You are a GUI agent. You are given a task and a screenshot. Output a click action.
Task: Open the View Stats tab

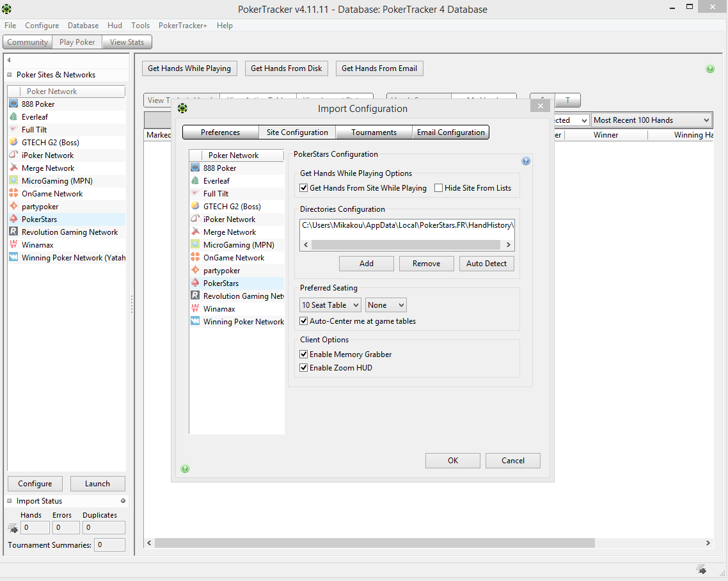(127, 42)
